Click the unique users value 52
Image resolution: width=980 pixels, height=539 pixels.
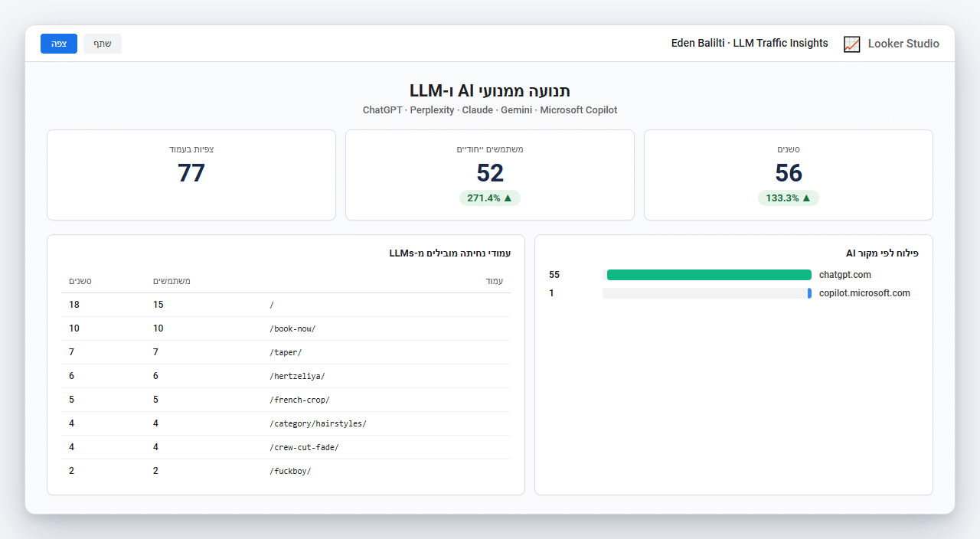tap(490, 173)
